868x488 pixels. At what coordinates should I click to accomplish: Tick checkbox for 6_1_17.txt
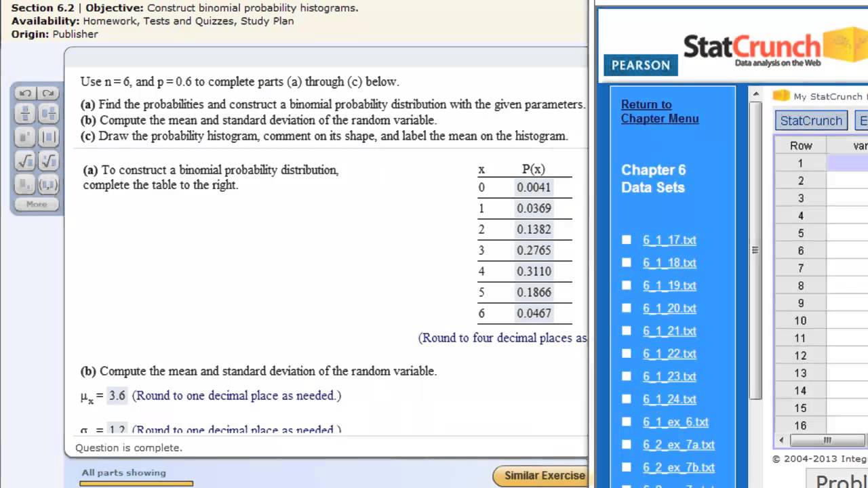(627, 239)
